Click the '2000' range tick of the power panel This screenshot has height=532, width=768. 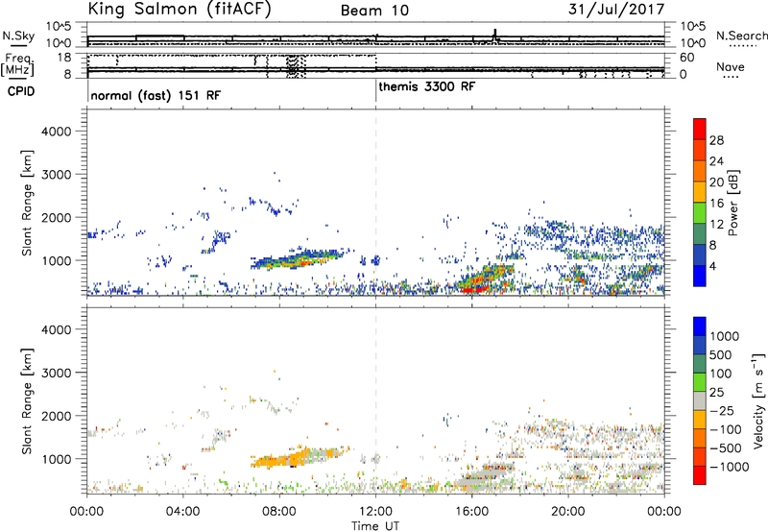click(x=57, y=217)
